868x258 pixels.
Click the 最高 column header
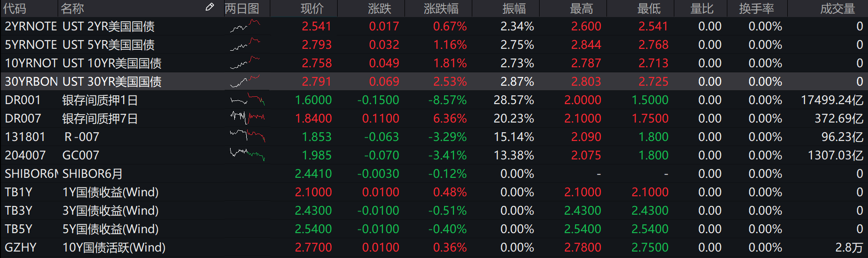(581, 8)
